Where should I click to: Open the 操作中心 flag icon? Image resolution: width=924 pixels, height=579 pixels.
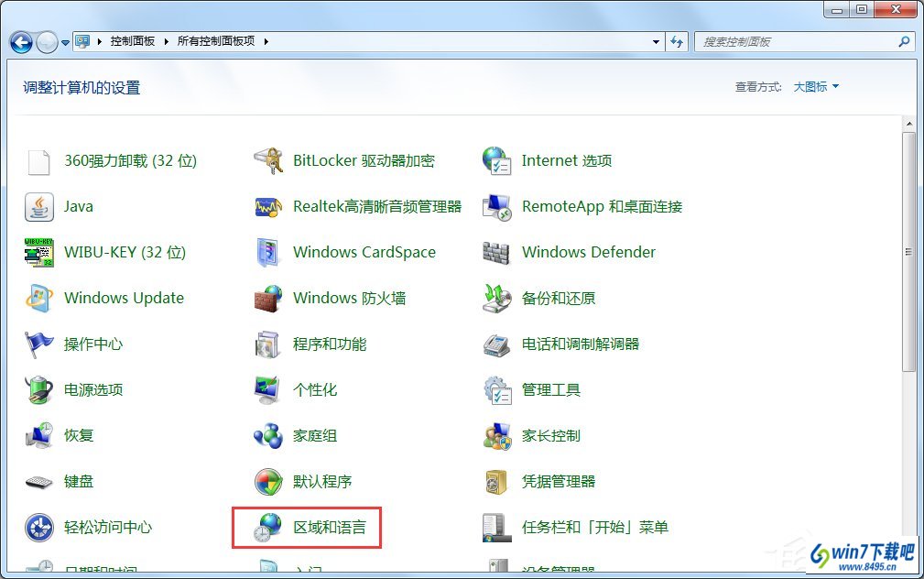(x=38, y=344)
